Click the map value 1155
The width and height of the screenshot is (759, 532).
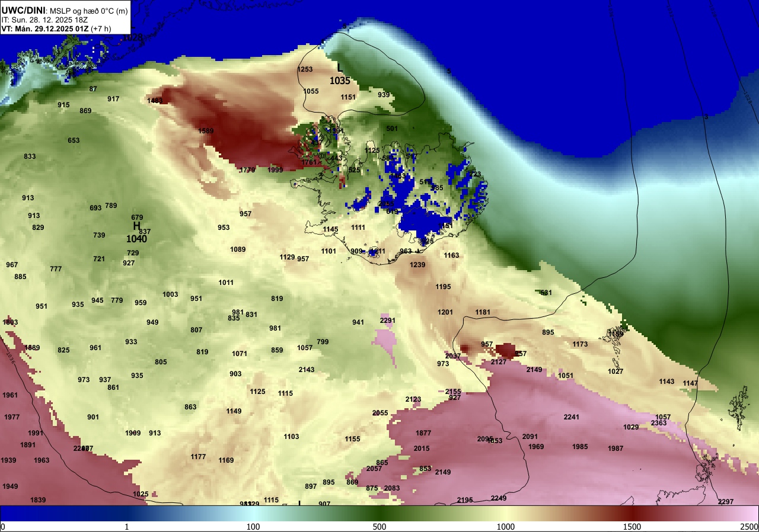(352, 439)
